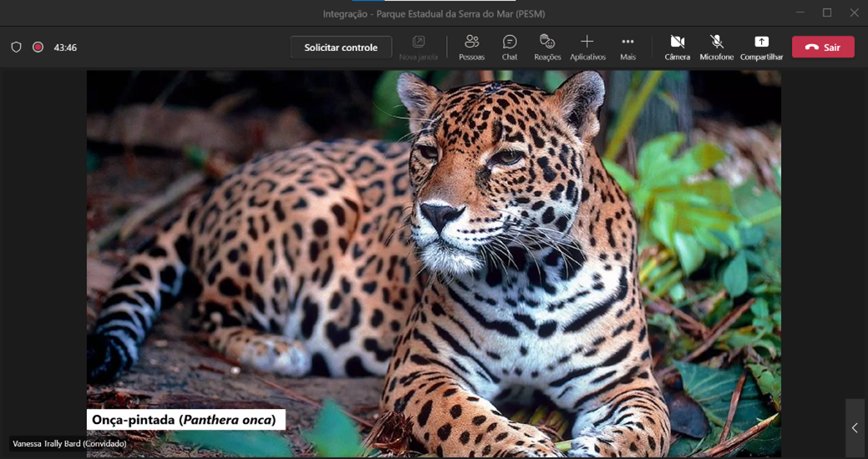The image size is (868, 459).
Task: Expand the side panel using the chevron arrow
Action: 855,428
